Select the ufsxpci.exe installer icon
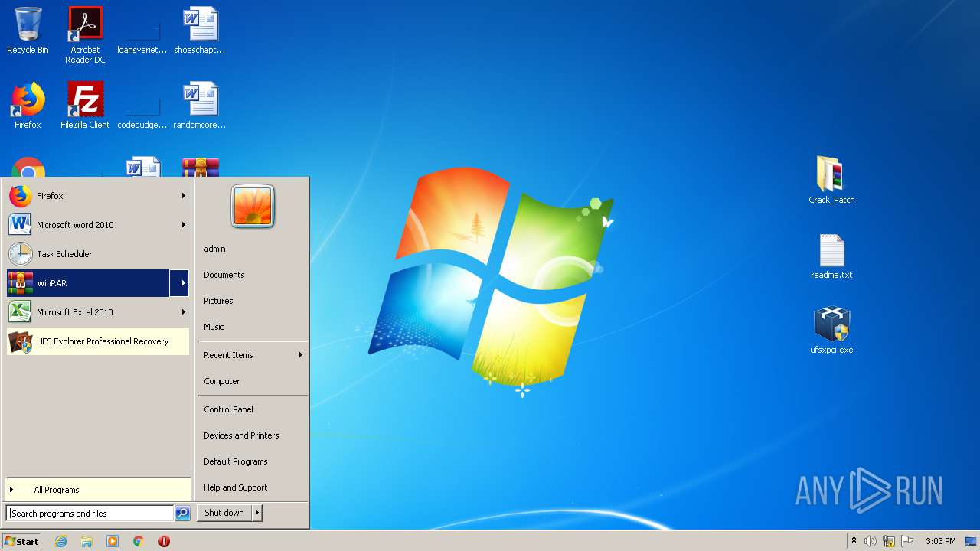980x551 pixels. (x=831, y=330)
